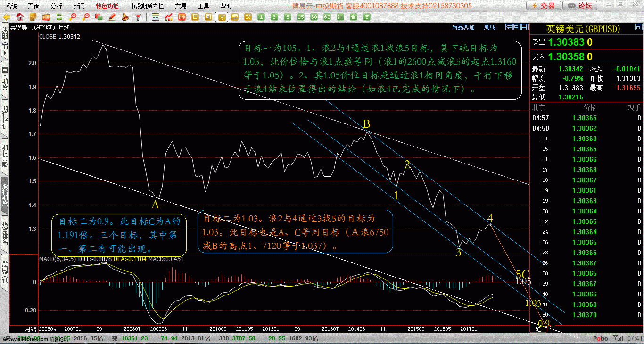The width and height of the screenshot is (644, 344).
Task: Select the 5-minute period button
Action: [x=288, y=17]
